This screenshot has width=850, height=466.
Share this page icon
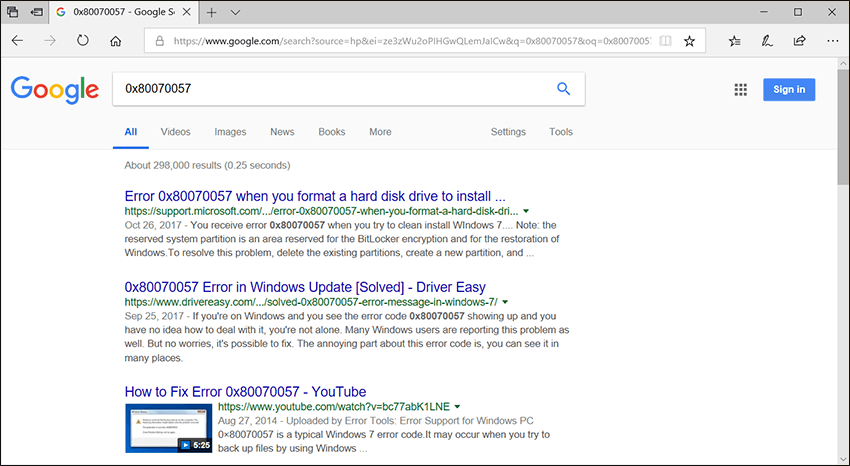coord(800,41)
